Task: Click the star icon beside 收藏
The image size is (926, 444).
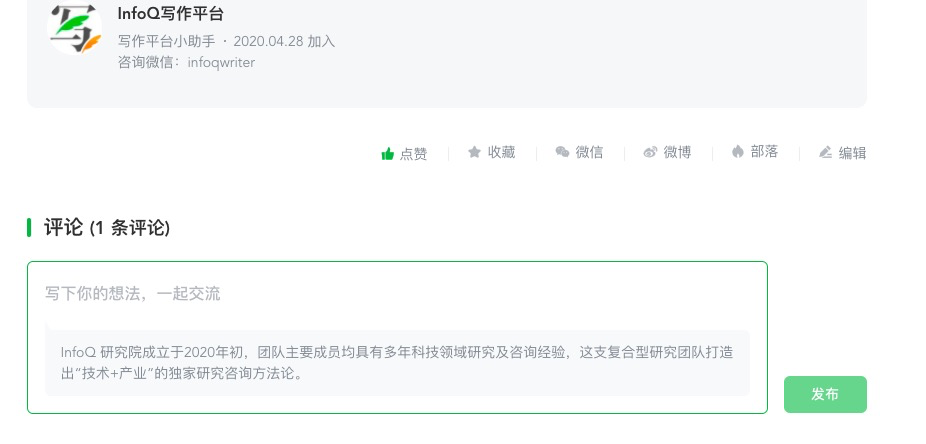Action: click(x=475, y=152)
